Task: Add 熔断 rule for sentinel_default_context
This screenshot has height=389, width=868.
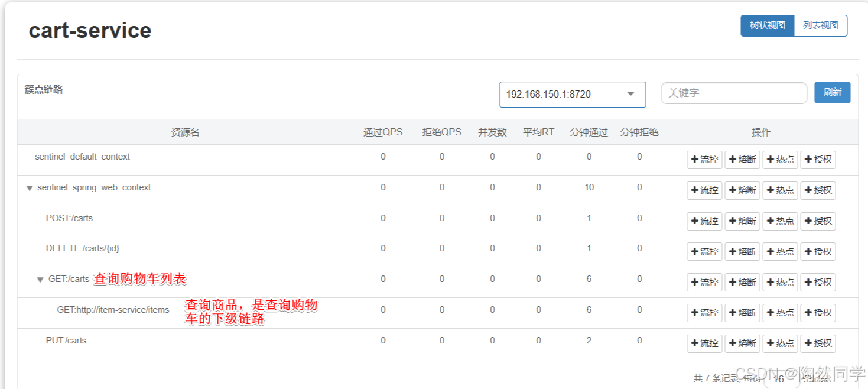Action: (742, 160)
